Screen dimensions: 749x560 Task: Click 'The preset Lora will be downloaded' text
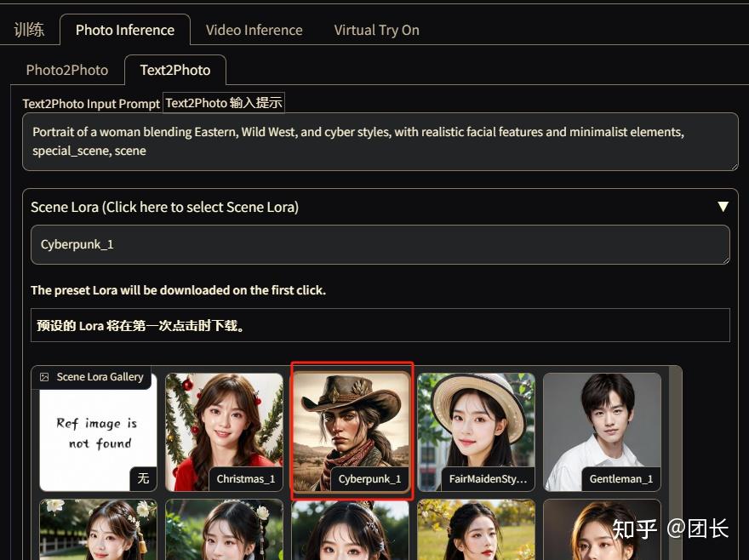point(178,290)
